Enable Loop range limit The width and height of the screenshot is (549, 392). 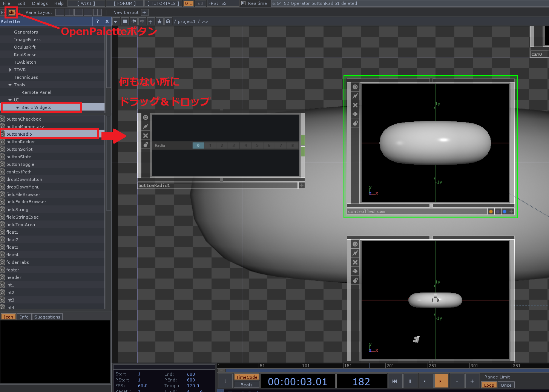pyautogui.click(x=489, y=385)
